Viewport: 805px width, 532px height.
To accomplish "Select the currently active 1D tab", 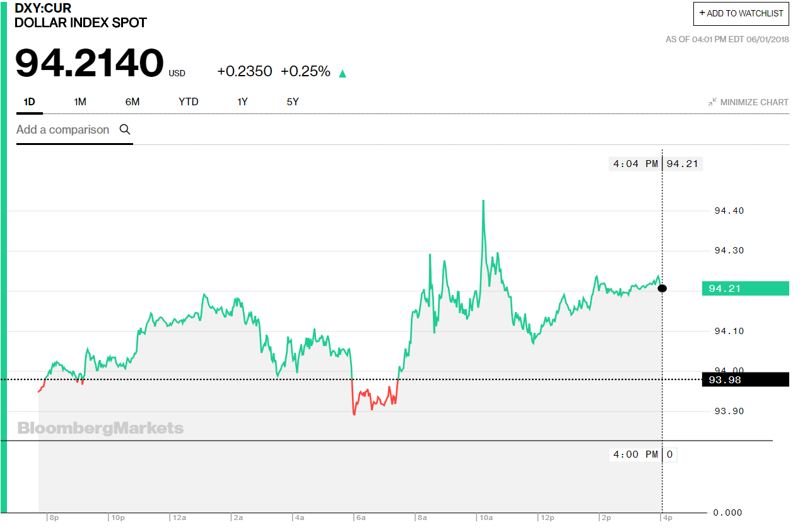I will coord(29,101).
